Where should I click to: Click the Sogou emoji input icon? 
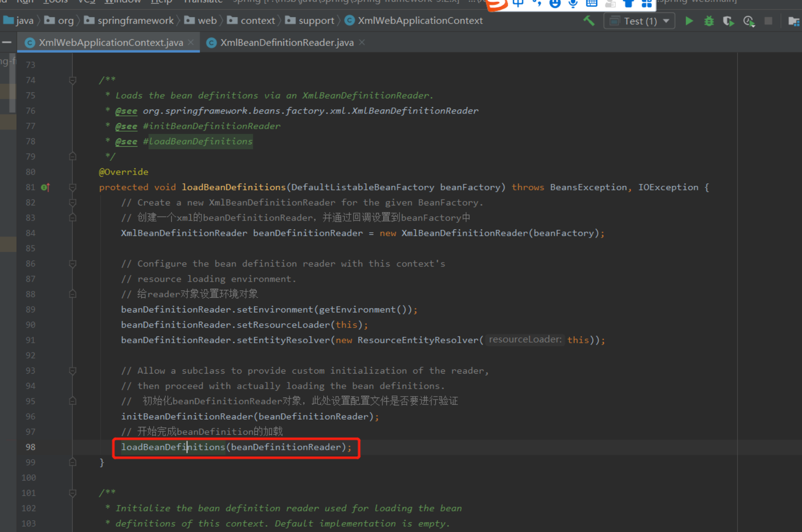[555, 4]
